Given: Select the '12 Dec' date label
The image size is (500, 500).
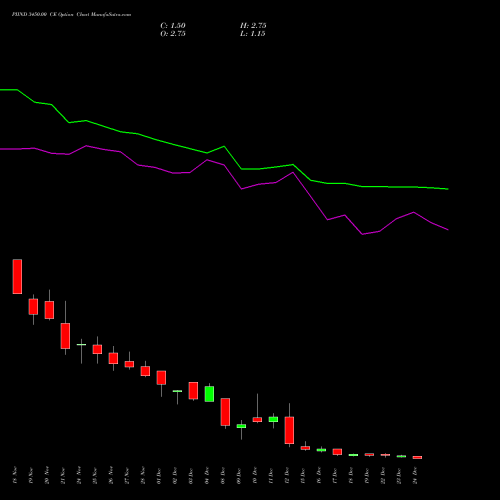Looking at the screenshot, I should 287,475.
